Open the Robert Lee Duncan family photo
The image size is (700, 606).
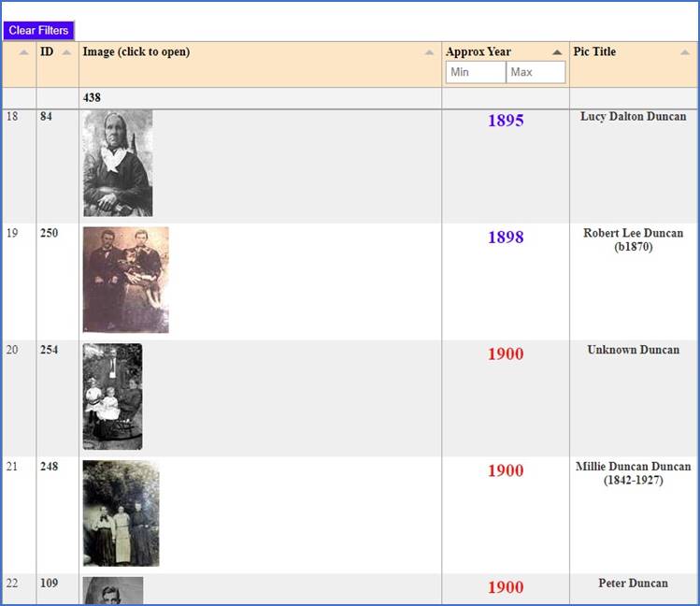[126, 280]
